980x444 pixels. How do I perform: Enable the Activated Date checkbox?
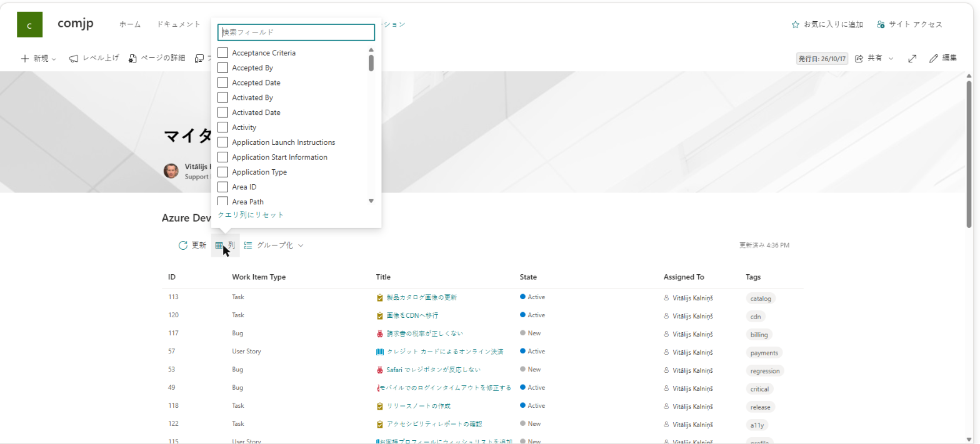click(x=222, y=112)
